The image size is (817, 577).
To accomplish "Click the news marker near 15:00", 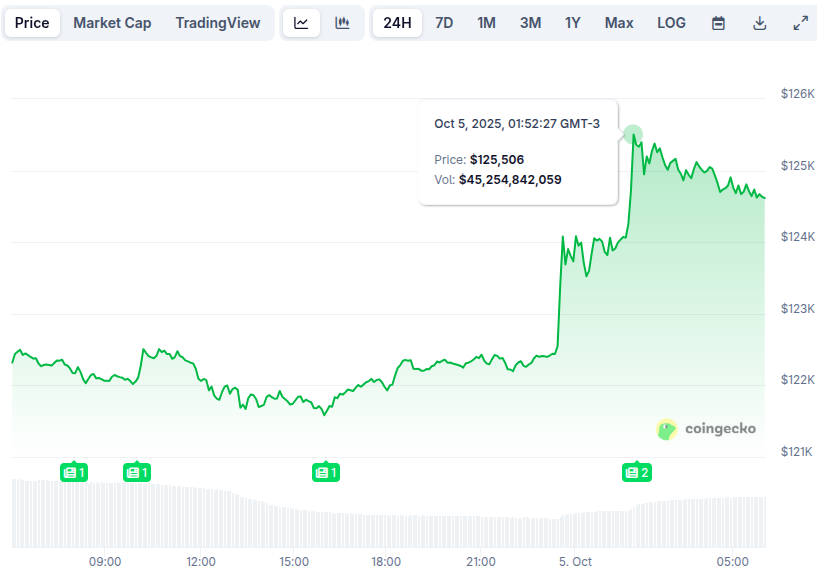I will pyautogui.click(x=326, y=472).
